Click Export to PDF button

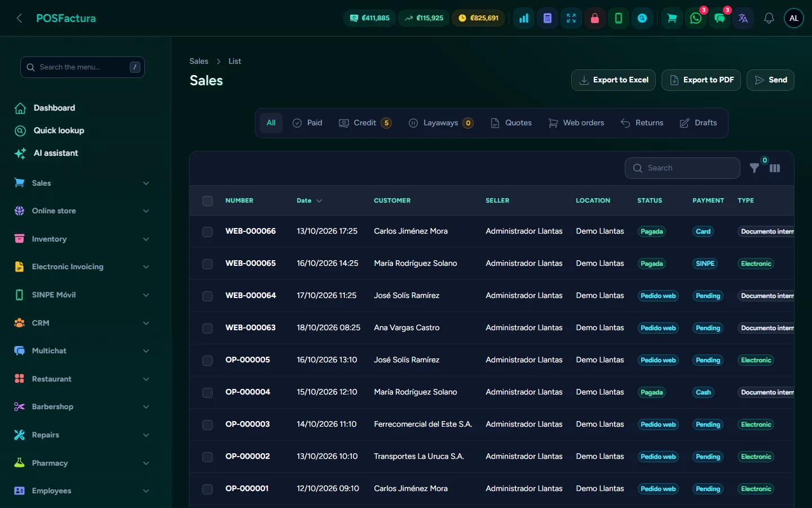click(x=701, y=80)
